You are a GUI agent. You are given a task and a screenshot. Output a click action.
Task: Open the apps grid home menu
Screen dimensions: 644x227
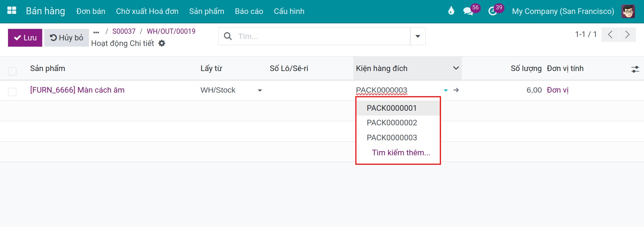click(12, 10)
